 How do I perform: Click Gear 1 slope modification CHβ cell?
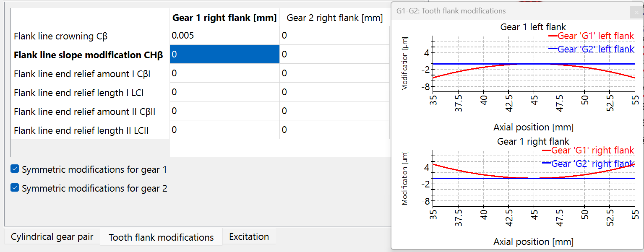224,55
